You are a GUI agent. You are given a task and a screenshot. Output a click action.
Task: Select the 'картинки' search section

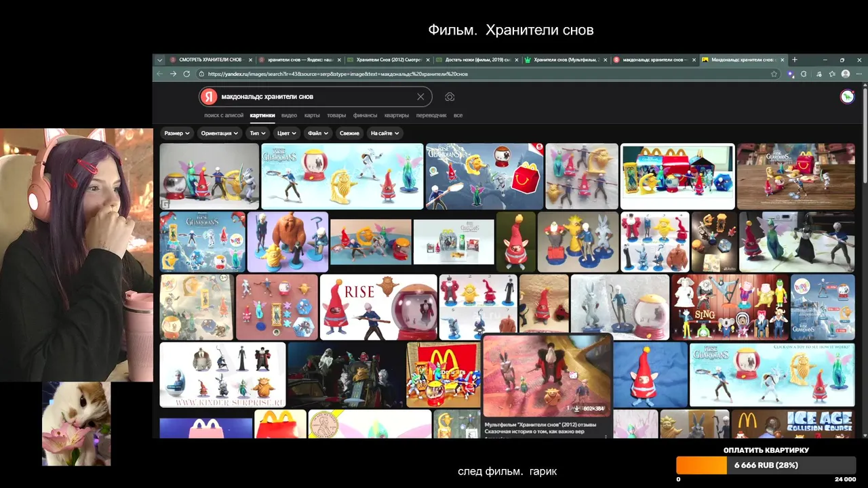coord(262,115)
